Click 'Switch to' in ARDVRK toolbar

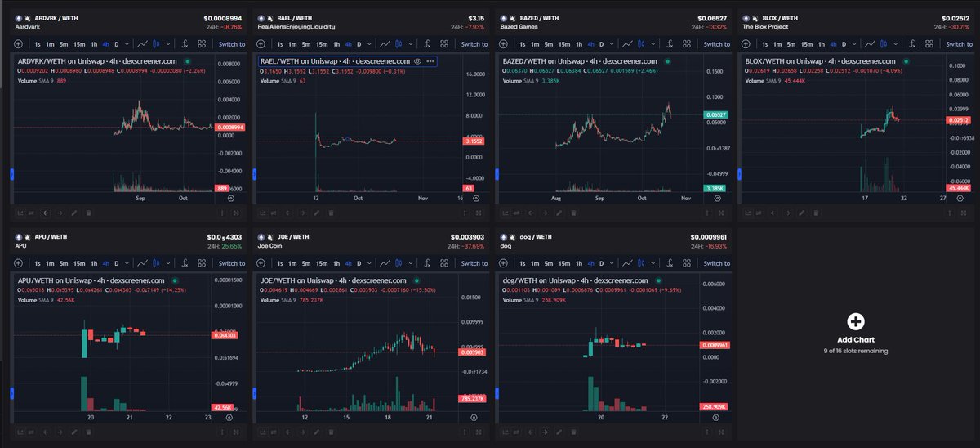tap(231, 44)
